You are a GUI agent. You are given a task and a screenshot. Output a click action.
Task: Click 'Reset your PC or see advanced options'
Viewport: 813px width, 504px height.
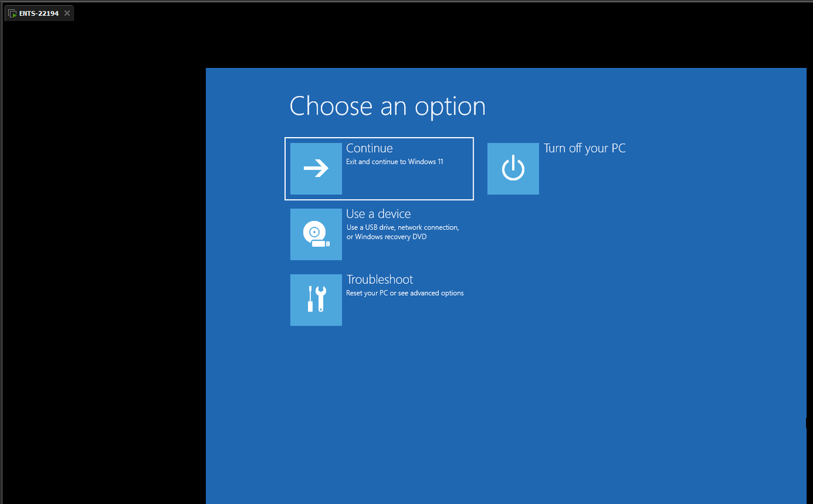[x=405, y=293]
